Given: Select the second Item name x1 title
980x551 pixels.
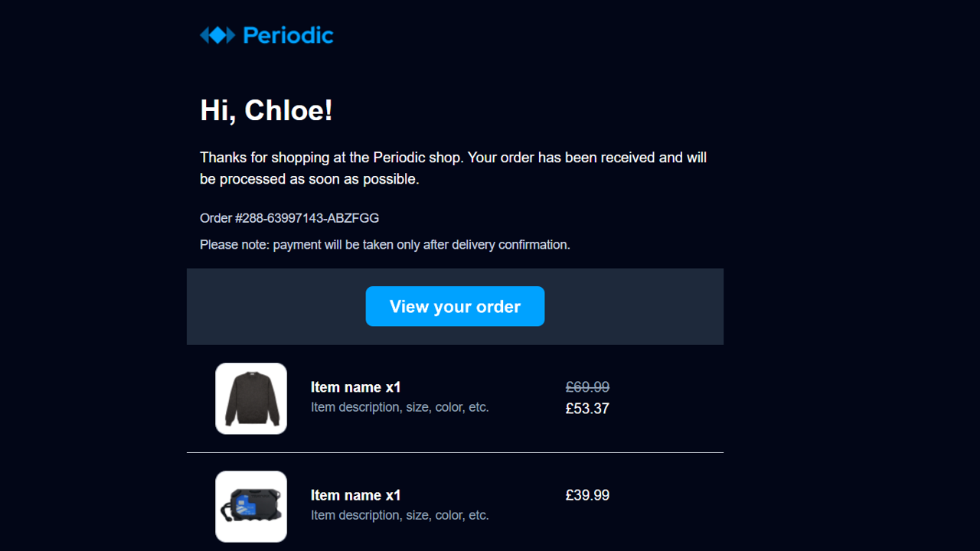Looking at the screenshot, I should 355,495.
